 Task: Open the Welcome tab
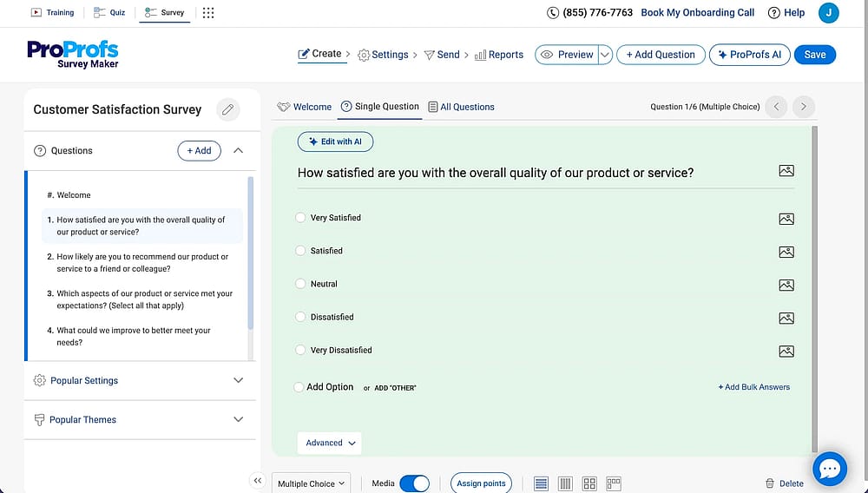point(305,107)
